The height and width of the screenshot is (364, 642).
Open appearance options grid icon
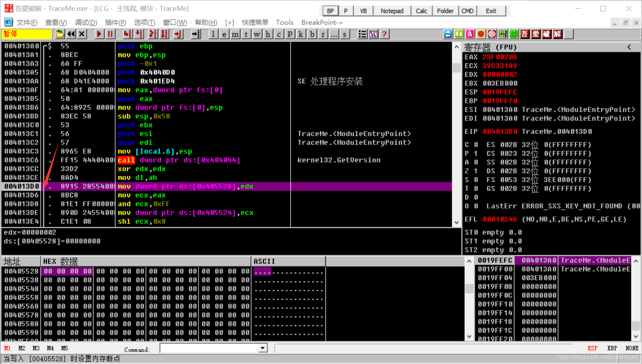point(373,34)
